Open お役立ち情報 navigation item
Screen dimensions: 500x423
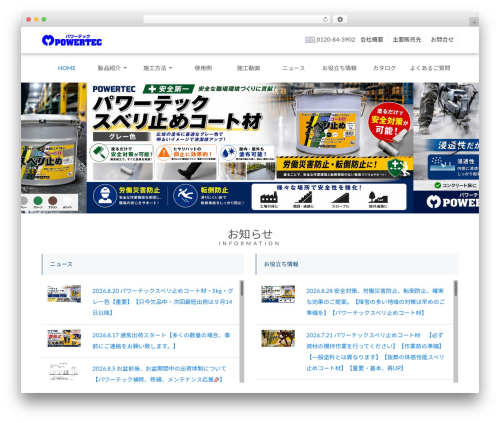[x=339, y=68]
